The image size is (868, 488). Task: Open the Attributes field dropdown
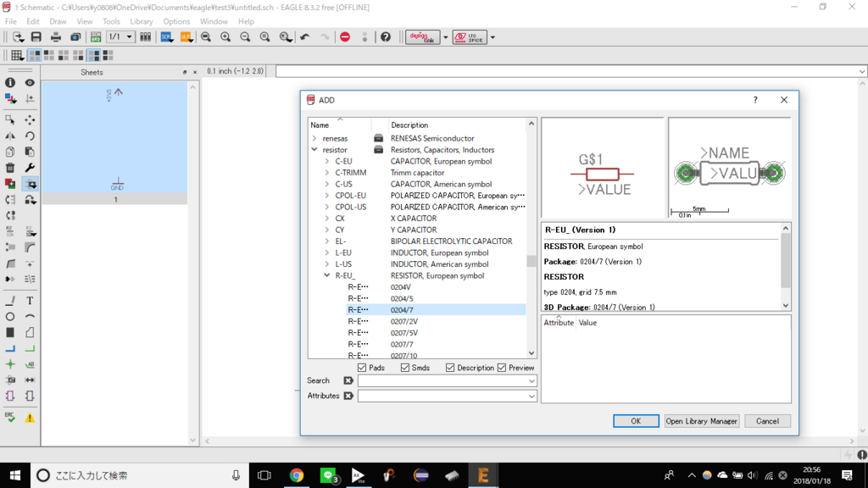[531, 396]
